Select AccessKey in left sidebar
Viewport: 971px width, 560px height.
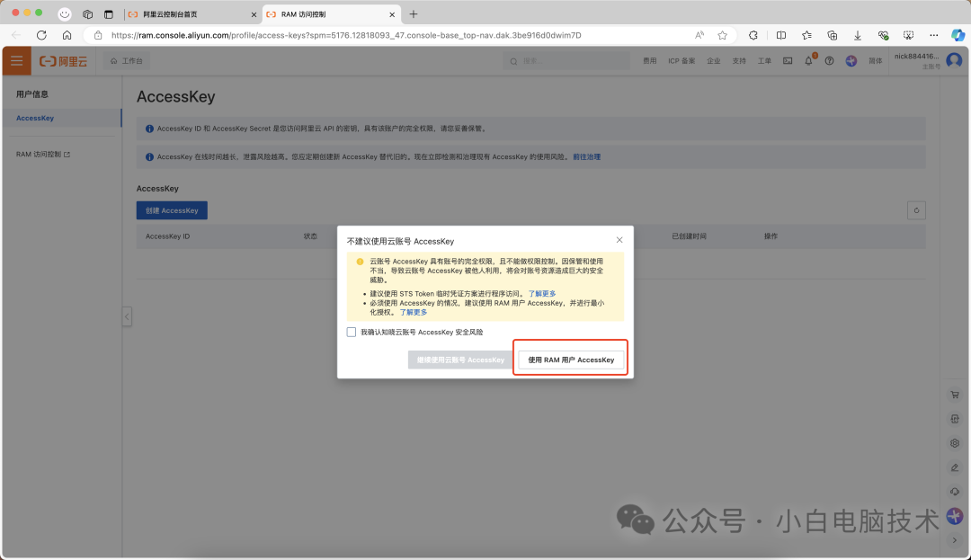coord(62,118)
